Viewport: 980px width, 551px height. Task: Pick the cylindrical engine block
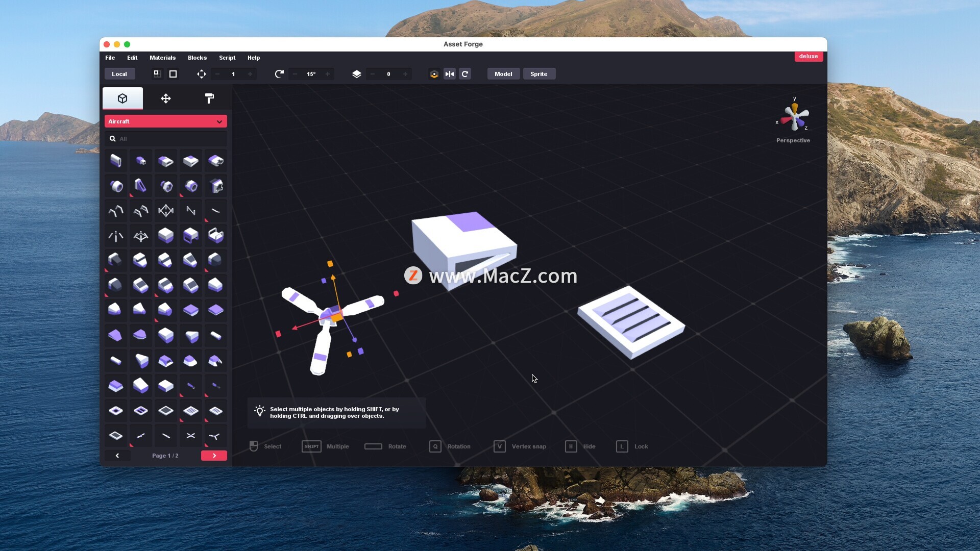[x=116, y=186]
